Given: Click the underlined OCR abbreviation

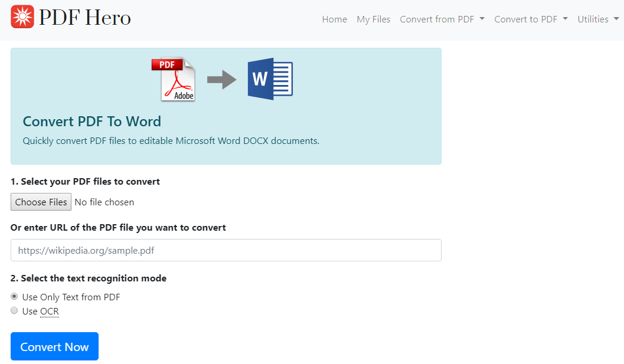Looking at the screenshot, I should click(x=50, y=311).
